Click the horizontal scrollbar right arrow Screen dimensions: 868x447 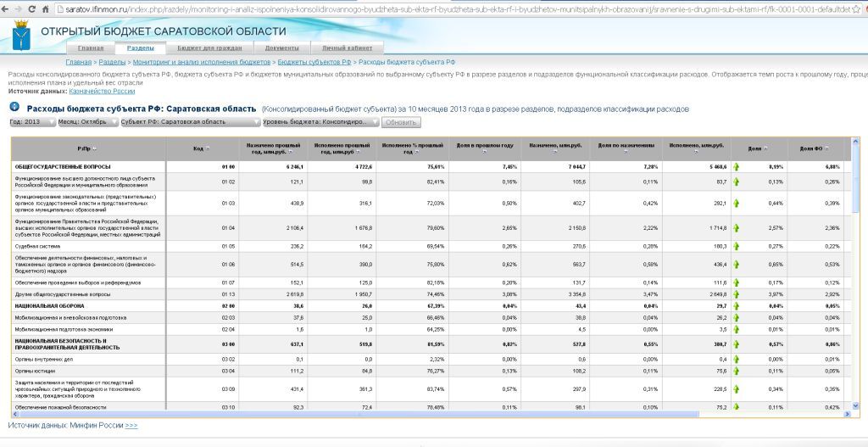pyautogui.click(x=848, y=413)
